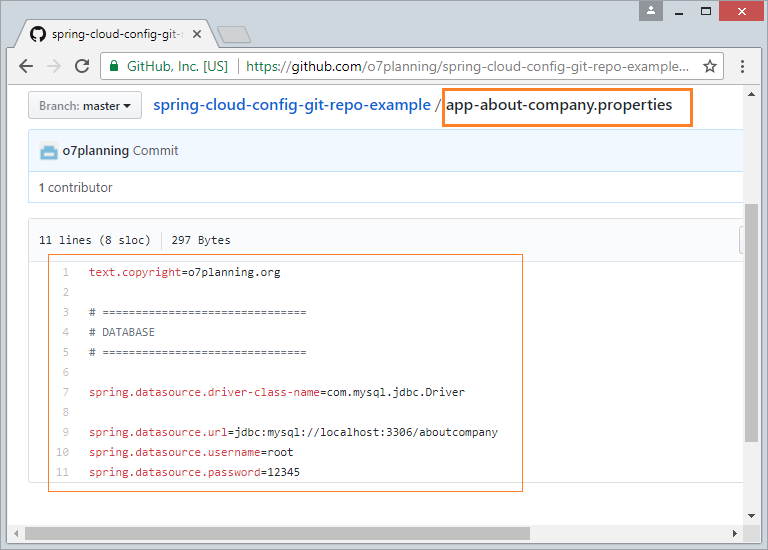Select the spring-cloud-config-git tab
Viewport: 768px width, 550px height.
pos(117,34)
